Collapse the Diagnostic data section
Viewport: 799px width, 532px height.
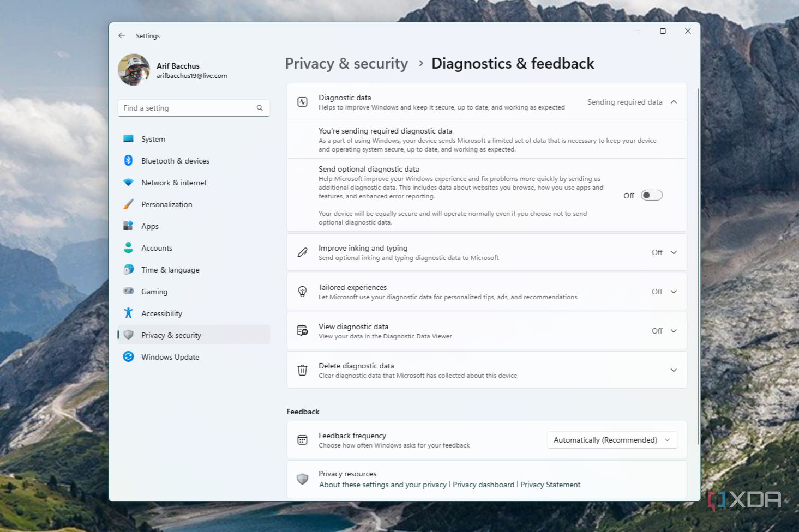[673, 102]
